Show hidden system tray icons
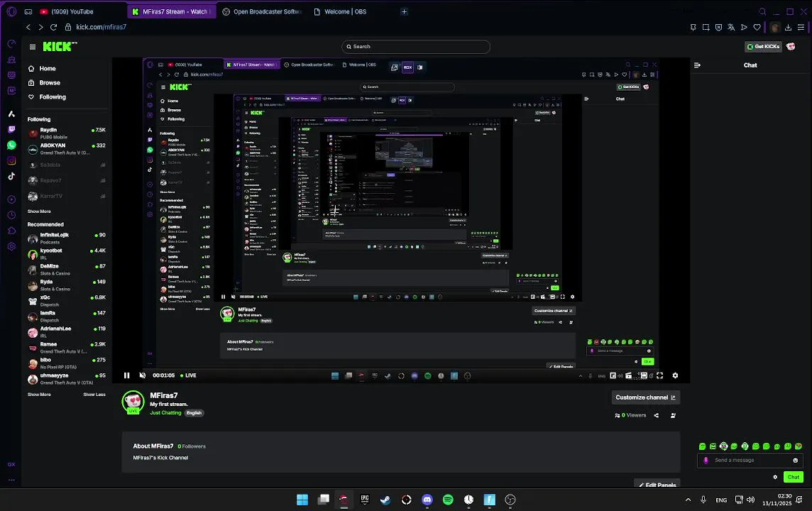 tap(688, 500)
